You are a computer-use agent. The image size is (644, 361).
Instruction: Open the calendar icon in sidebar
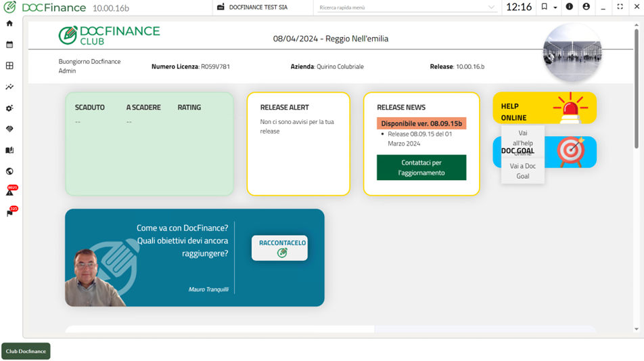pos(9,45)
